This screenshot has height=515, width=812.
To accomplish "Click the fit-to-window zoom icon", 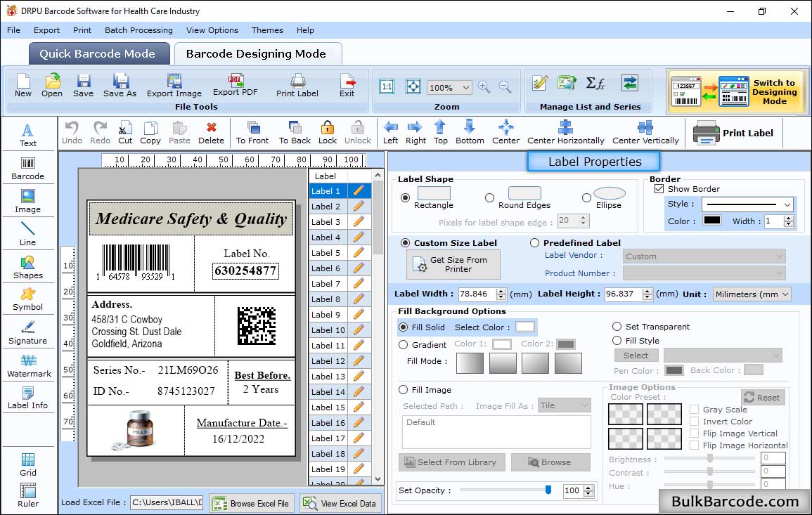I will pyautogui.click(x=413, y=86).
